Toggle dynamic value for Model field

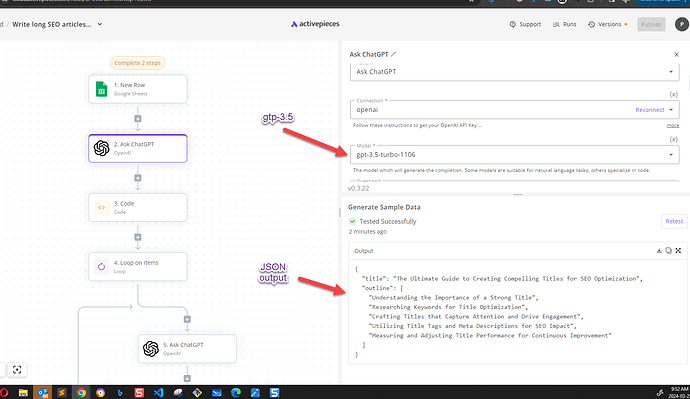pos(673,139)
